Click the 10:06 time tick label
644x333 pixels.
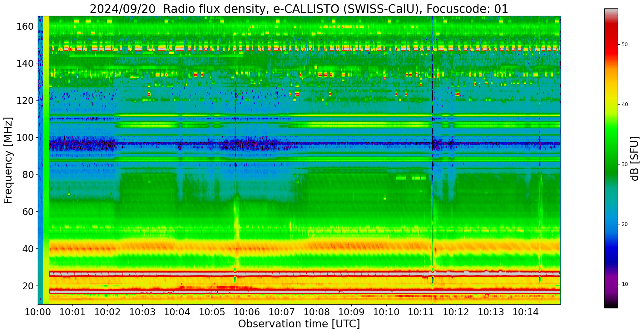click(x=247, y=312)
